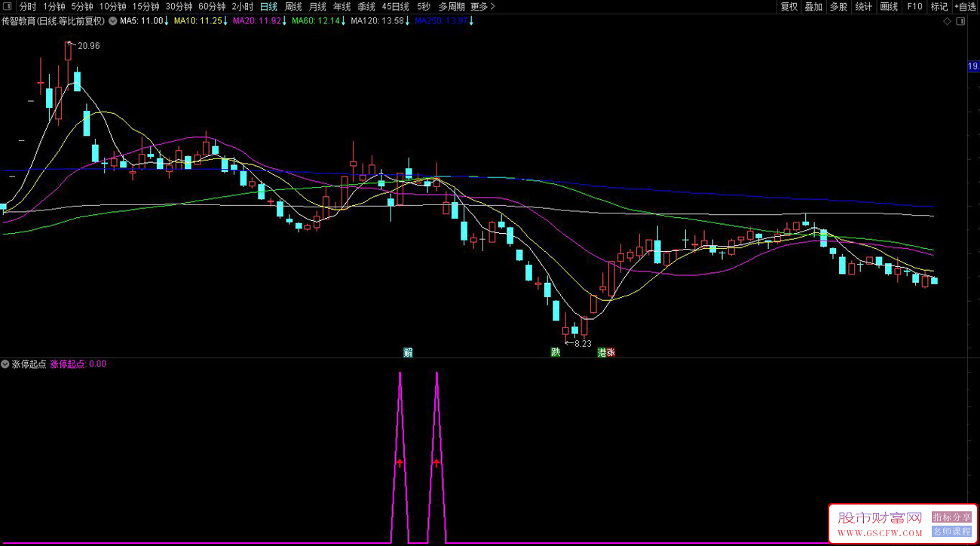
Task: Add stock via +自选 button
Action: pos(966,7)
